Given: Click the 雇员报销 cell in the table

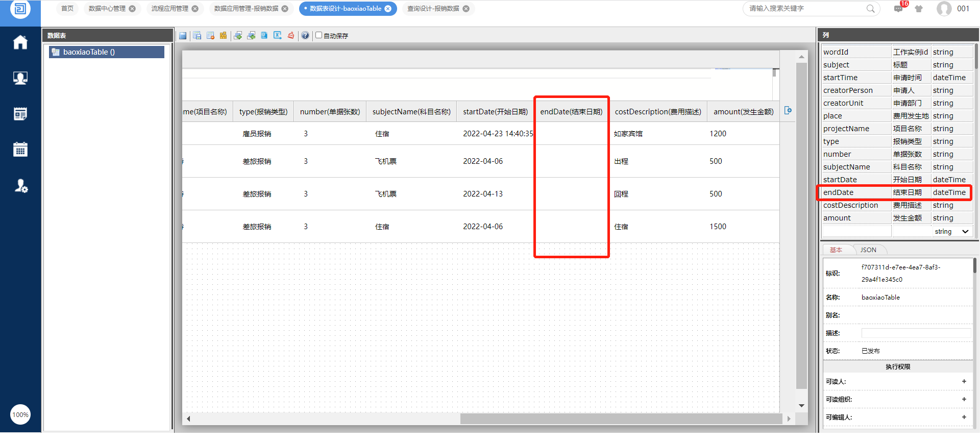Looking at the screenshot, I should [257, 134].
